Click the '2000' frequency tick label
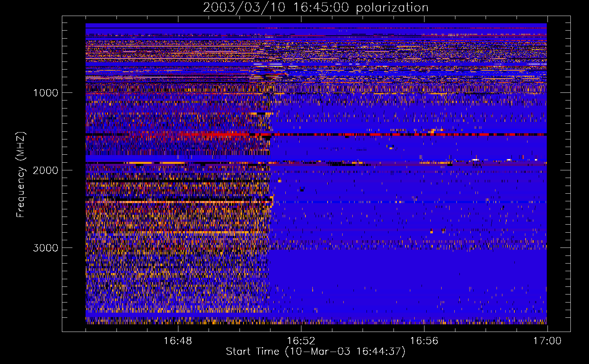This screenshot has height=364, width=589. pyautogui.click(x=46, y=170)
